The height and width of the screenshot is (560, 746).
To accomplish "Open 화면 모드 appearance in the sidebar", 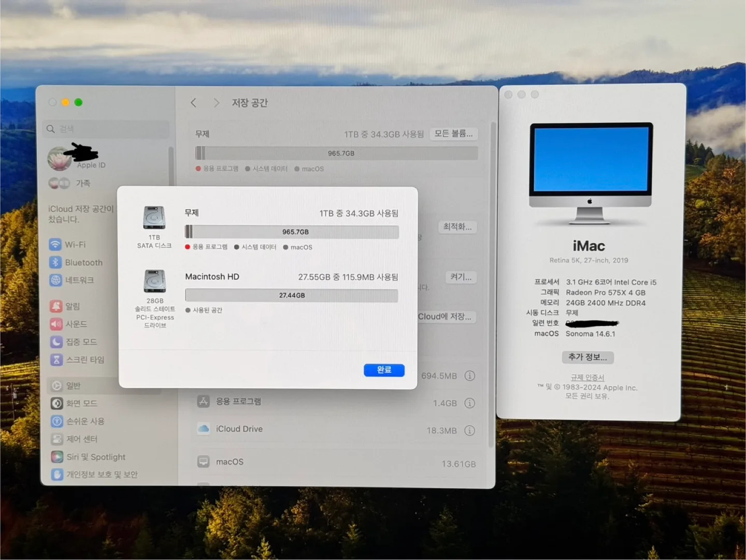I will coord(74,403).
